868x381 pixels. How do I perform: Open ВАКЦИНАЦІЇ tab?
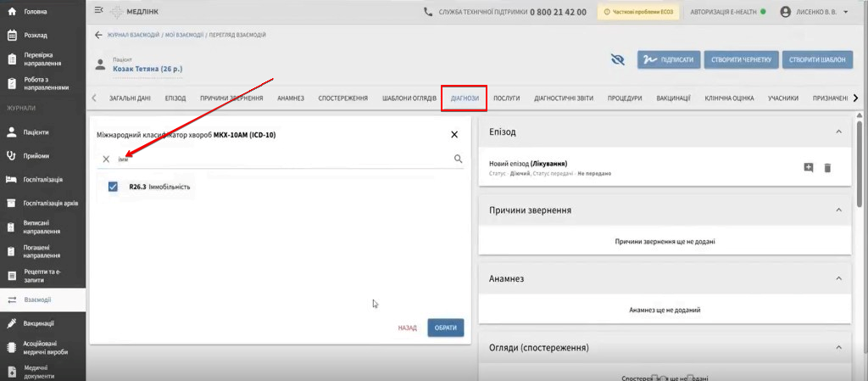[x=673, y=98]
